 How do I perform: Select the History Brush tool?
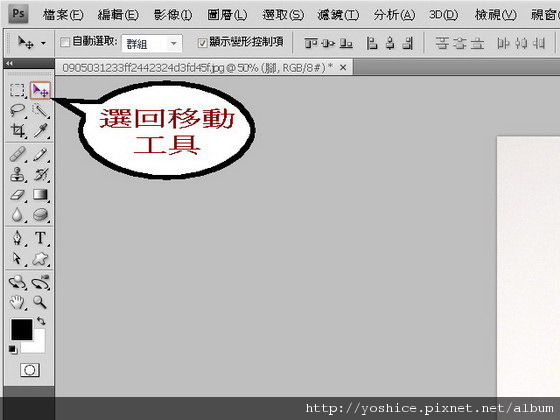[40, 175]
